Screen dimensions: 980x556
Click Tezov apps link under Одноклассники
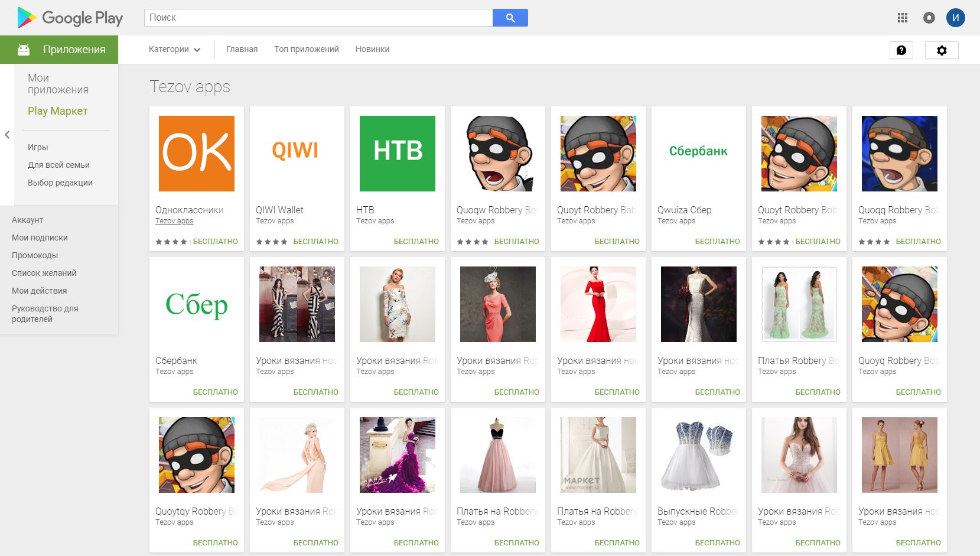pyautogui.click(x=174, y=221)
